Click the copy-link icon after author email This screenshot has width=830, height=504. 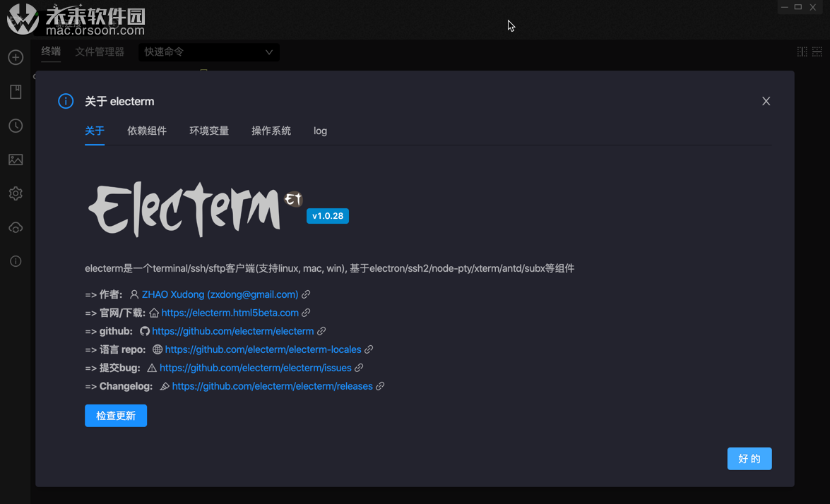click(x=306, y=294)
